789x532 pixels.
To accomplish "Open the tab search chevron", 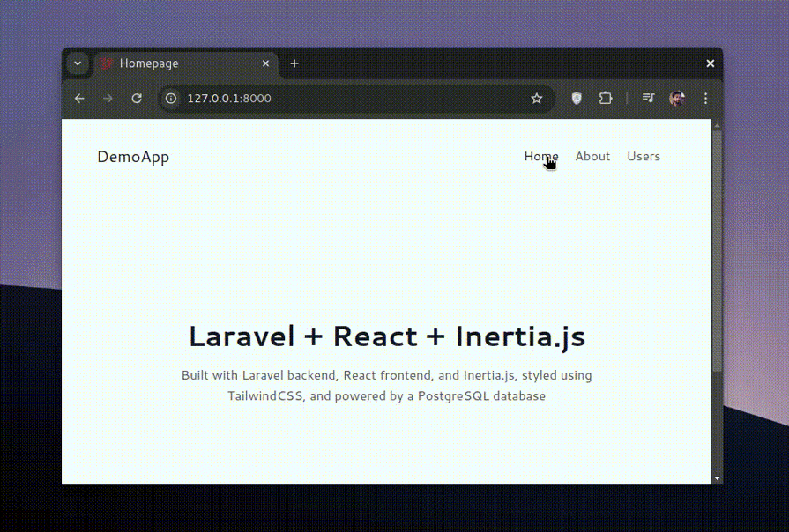I will [78, 63].
